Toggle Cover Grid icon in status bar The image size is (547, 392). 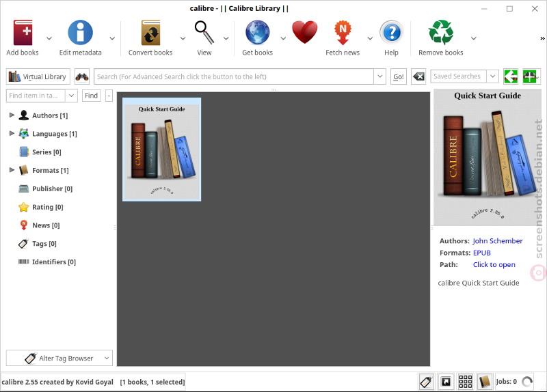466,382
